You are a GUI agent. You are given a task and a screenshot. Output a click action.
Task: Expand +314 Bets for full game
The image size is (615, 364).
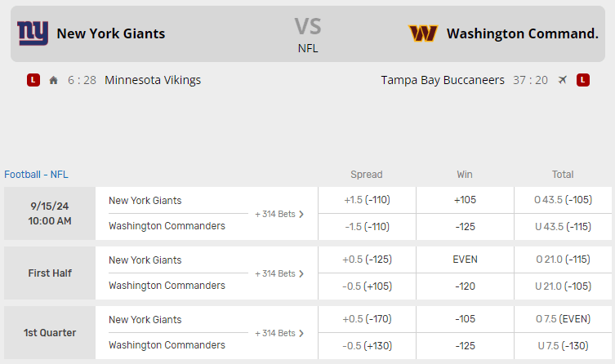click(279, 214)
